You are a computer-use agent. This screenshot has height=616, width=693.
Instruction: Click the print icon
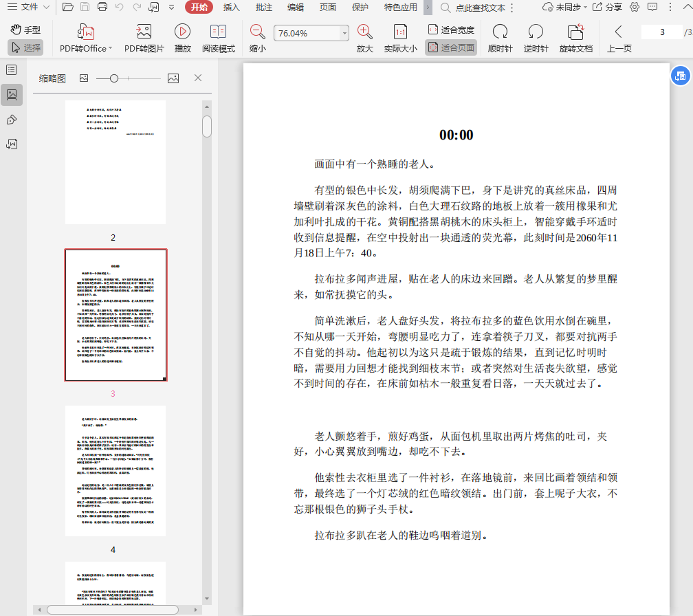[x=102, y=7]
